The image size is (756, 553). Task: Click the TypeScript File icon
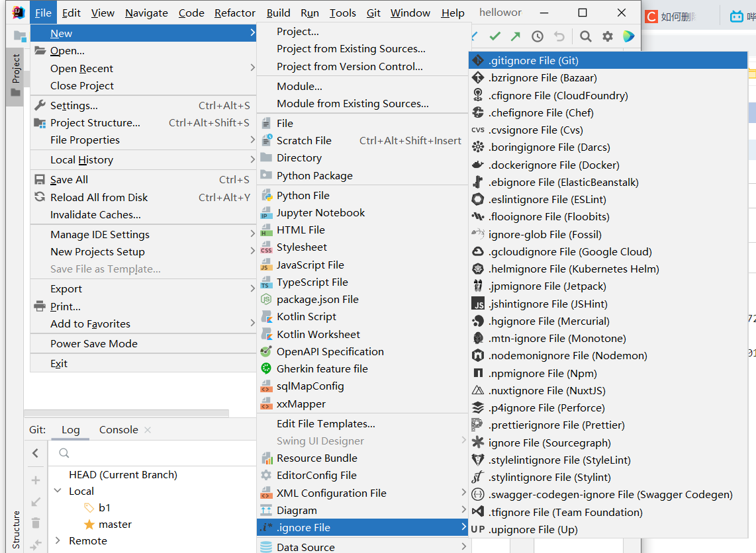tap(267, 282)
